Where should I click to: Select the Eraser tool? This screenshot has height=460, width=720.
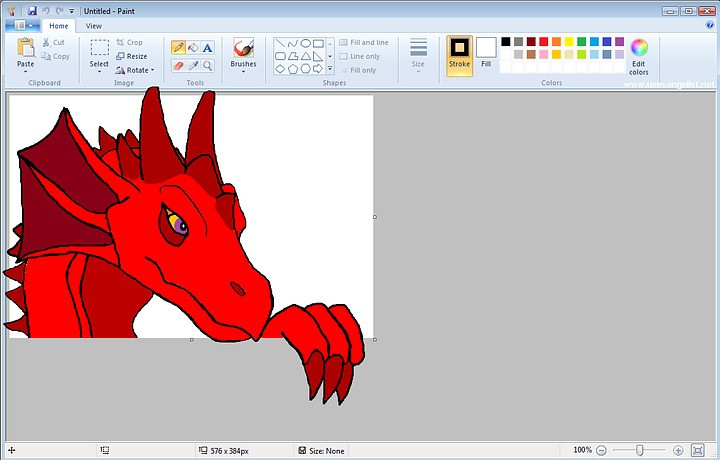pyautogui.click(x=178, y=66)
